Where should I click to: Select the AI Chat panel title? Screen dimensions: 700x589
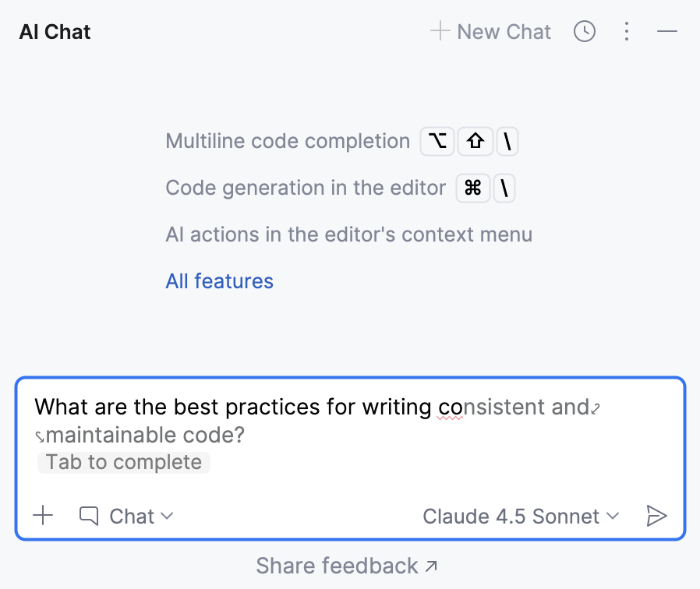[54, 32]
